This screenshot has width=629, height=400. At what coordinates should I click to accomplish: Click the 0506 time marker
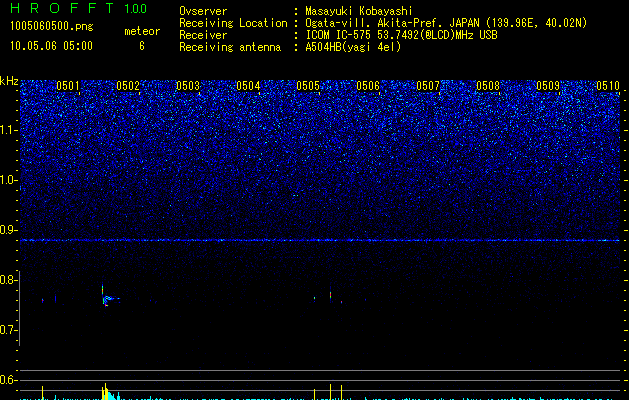[368, 86]
